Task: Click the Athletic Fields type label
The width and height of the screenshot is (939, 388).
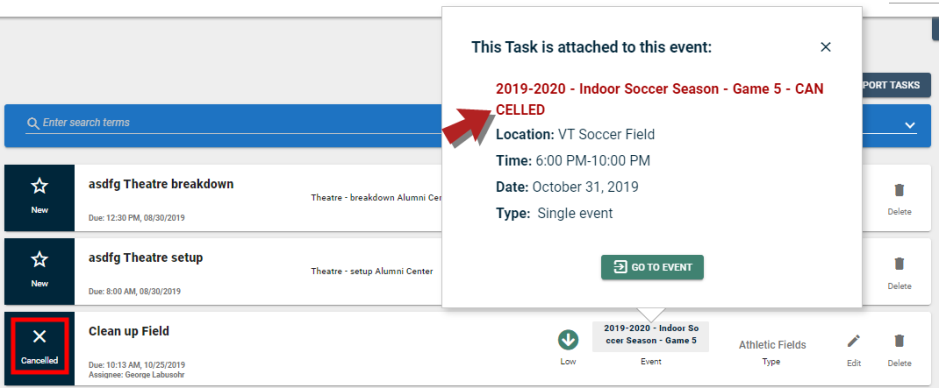Action: click(x=772, y=345)
